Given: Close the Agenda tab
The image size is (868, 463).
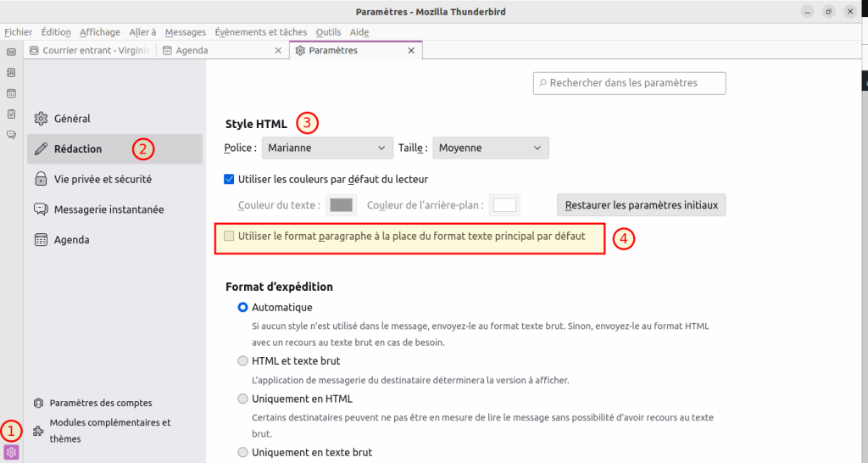Looking at the screenshot, I should pos(278,51).
